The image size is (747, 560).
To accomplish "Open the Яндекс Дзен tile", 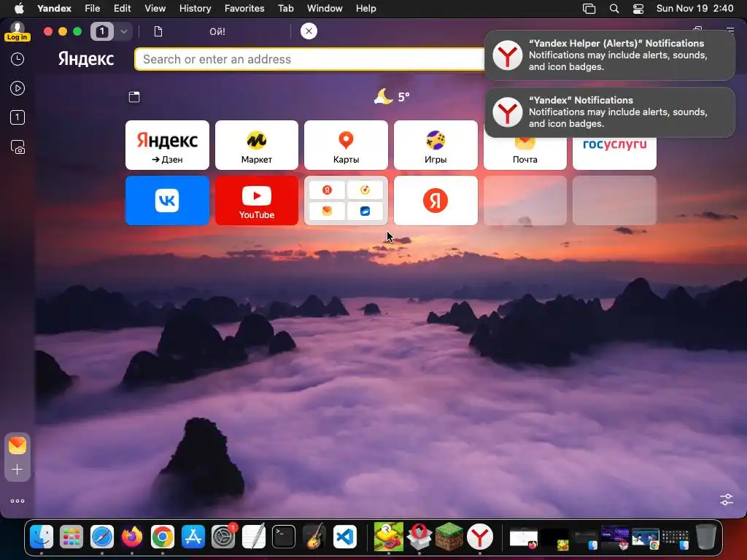I will coord(167,145).
